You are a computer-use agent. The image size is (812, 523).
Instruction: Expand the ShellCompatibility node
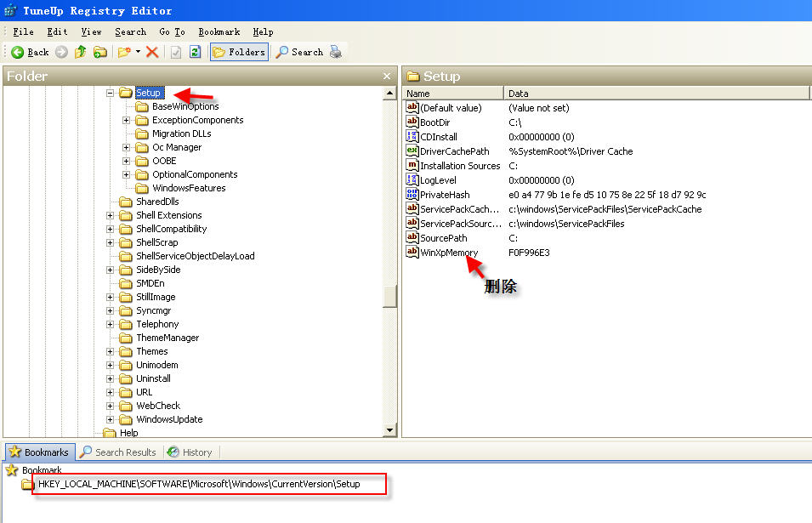coord(110,229)
